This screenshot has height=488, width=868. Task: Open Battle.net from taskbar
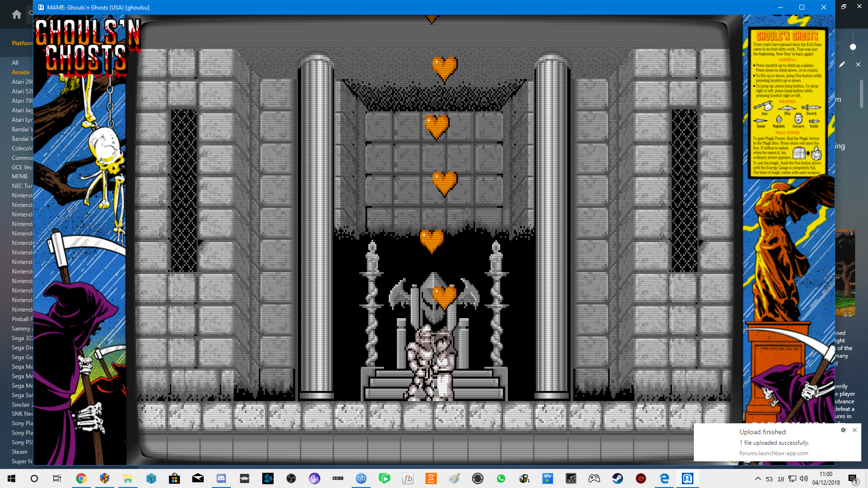click(267, 478)
